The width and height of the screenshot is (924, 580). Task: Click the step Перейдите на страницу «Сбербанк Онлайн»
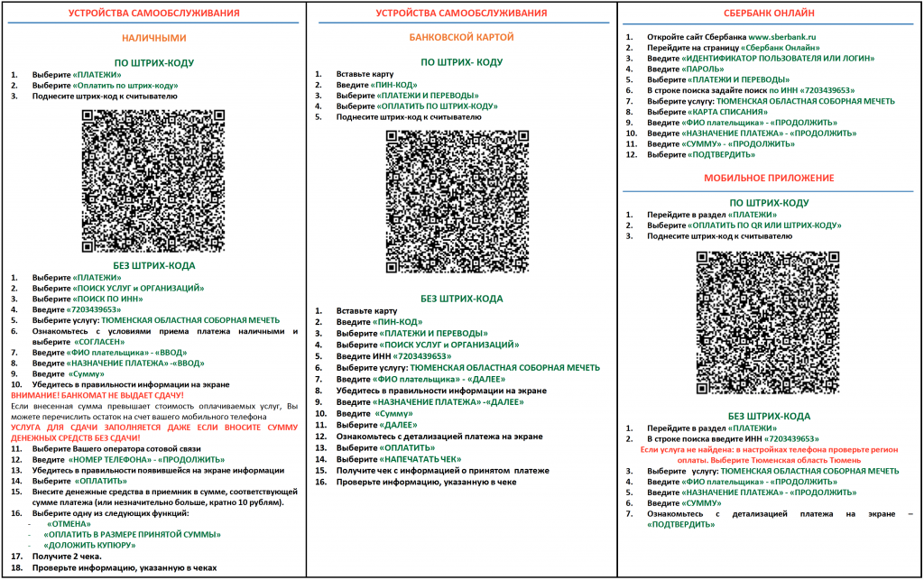734,48
